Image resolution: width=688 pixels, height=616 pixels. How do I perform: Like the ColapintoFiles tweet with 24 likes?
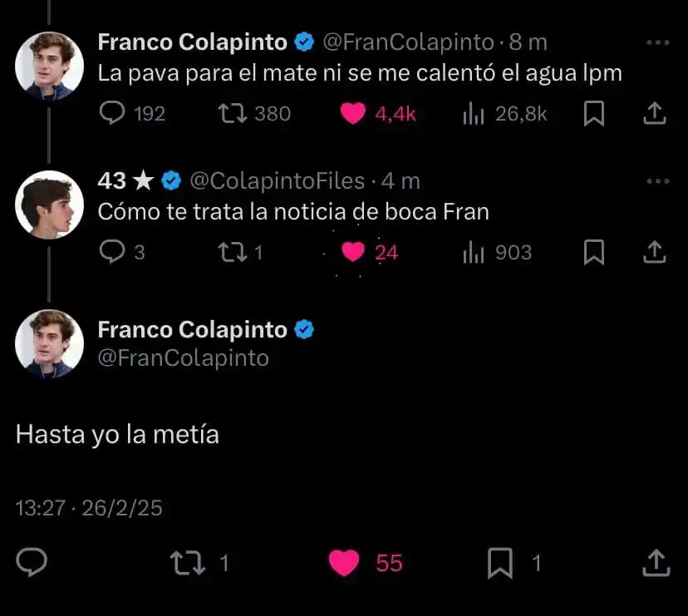[353, 251]
